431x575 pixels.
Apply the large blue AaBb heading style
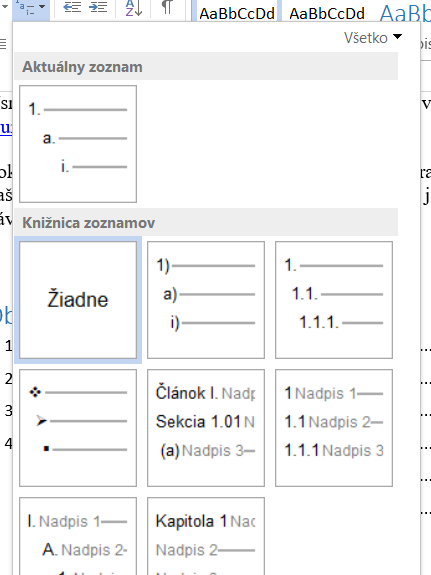[x=404, y=11]
